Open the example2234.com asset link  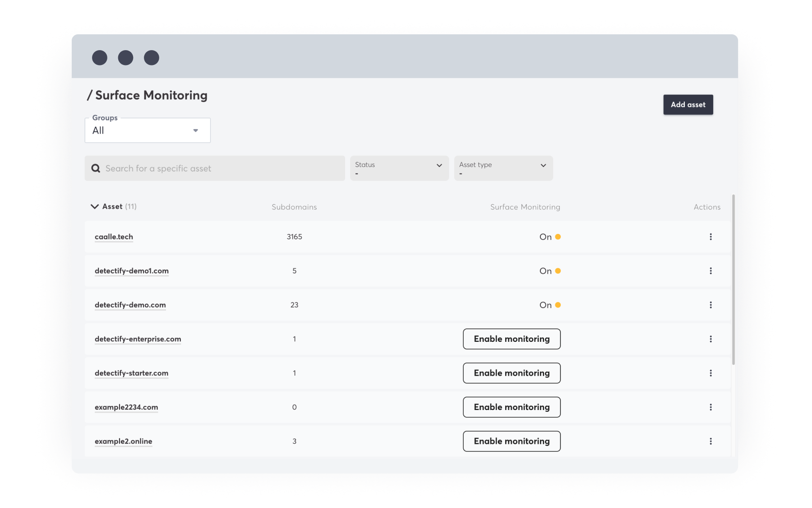pos(126,407)
